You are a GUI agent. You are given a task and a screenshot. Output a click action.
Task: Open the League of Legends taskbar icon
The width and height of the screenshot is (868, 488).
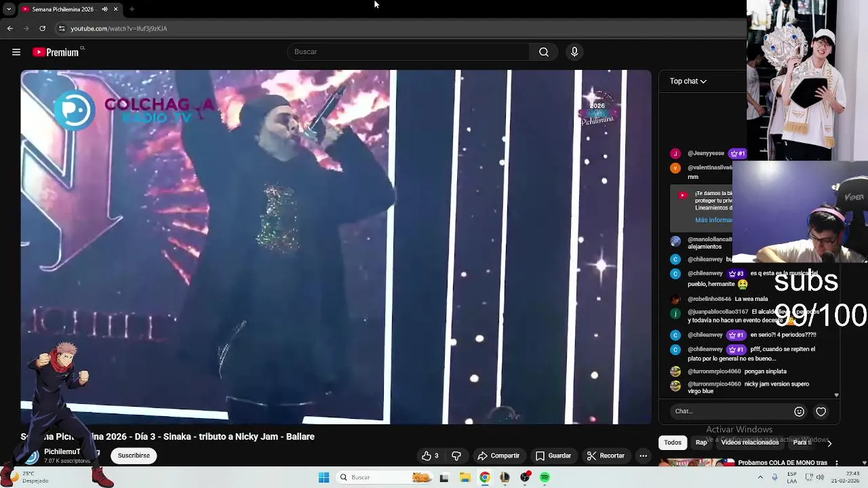505,478
